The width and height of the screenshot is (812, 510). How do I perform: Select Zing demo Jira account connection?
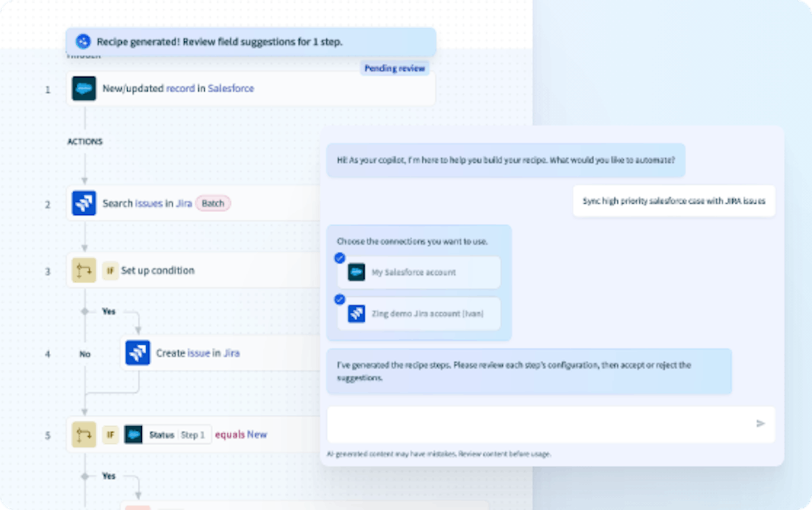[x=420, y=314]
